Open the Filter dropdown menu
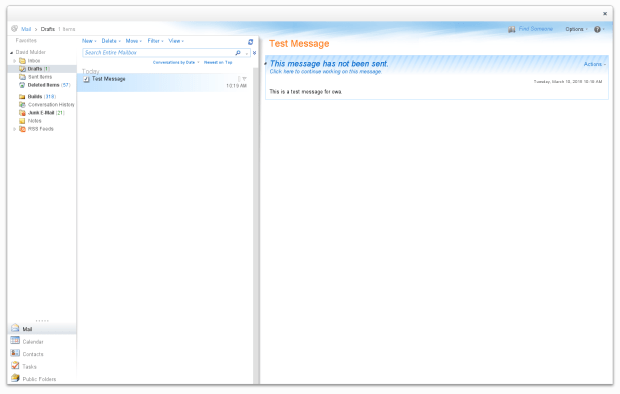This screenshot has width=620, height=394. [x=155, y=41]
